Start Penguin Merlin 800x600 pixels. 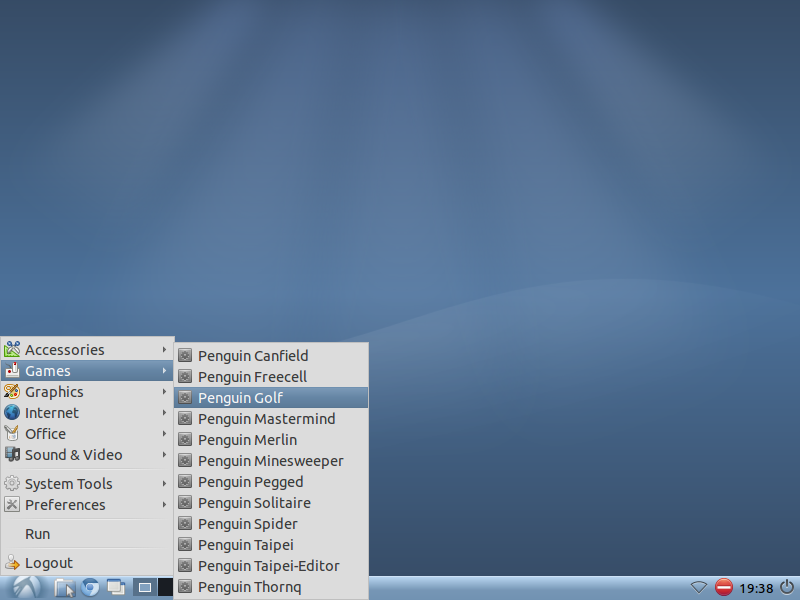click(x=271, y=440)
